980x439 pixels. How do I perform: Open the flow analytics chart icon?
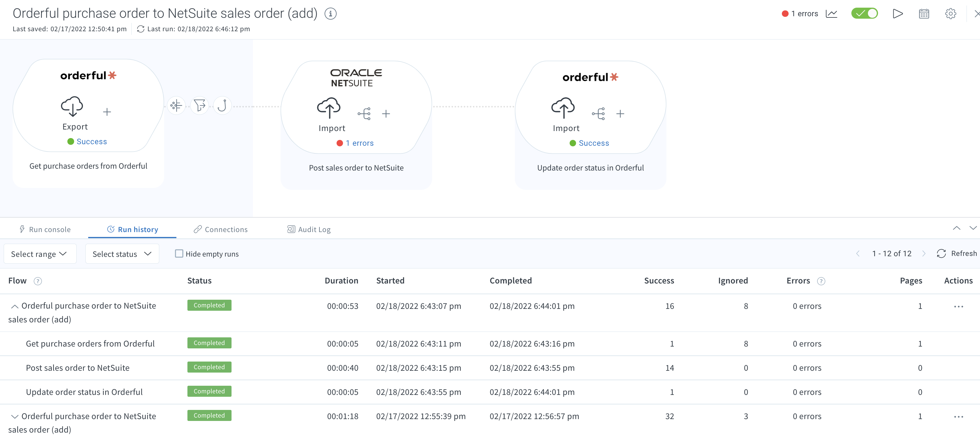pos(831,14)
